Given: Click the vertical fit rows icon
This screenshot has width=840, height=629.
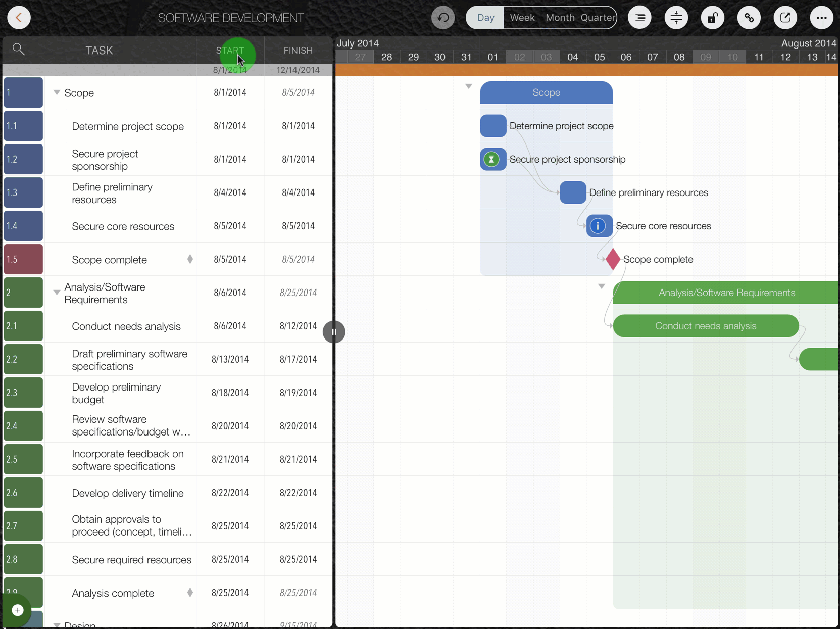Looking at the screenshot, I should (676, 18).
